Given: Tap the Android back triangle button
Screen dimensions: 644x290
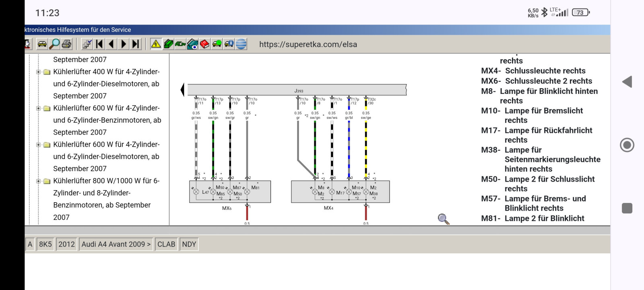Looking at the screenshot, I should click(627, 82).
